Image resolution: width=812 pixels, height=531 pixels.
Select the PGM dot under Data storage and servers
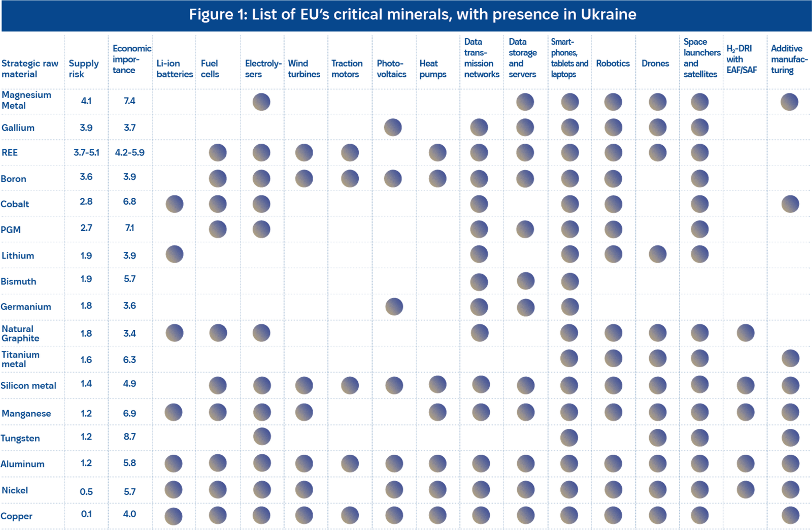pos(525,229)
